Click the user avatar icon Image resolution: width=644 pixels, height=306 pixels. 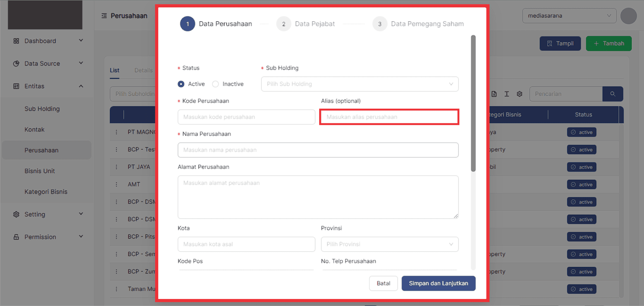[628, 16]
